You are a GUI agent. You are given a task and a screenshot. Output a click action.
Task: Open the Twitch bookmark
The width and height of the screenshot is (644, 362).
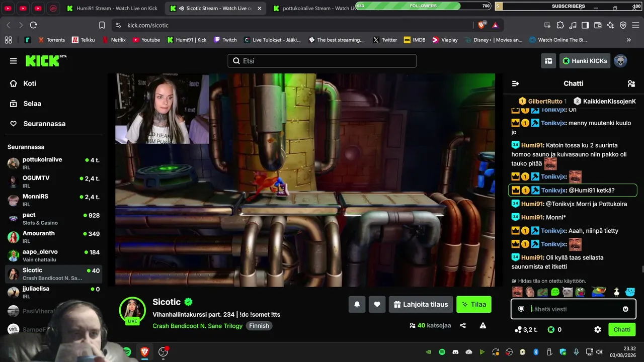225,40
